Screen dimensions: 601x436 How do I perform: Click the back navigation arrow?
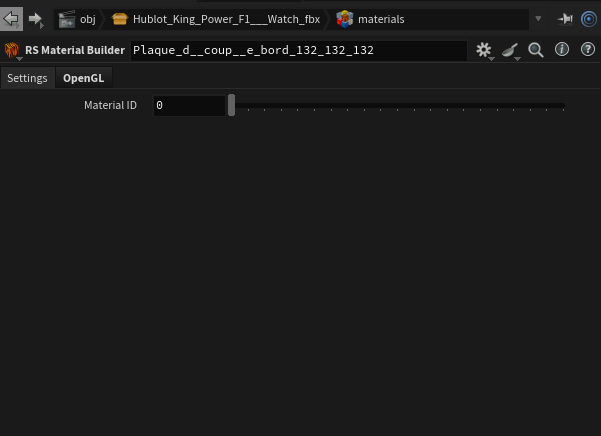[x=12, y=19]
